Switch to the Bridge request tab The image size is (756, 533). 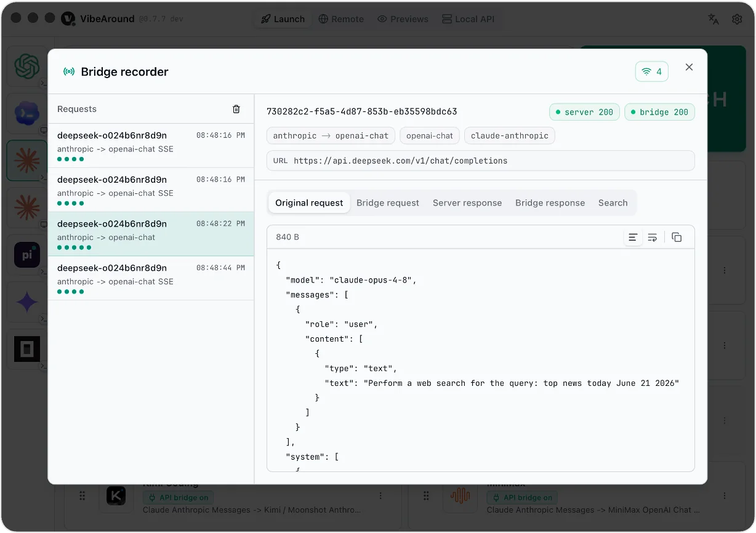tap(388, 203)
